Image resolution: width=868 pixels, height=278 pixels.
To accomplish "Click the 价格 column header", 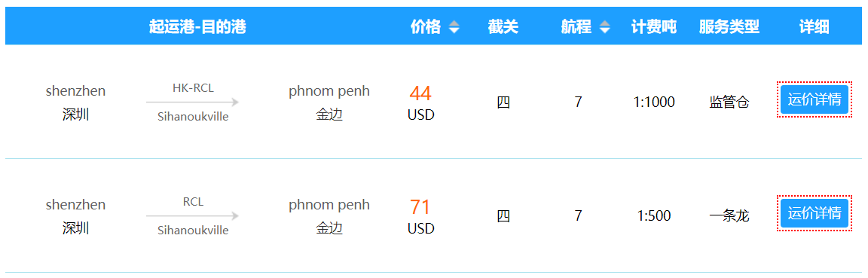I will coord(426,26).
